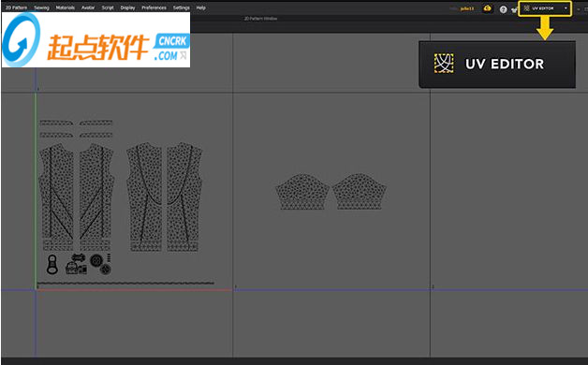Select the third bodice piece with curved line
This screenshot has height=365, width=588.
point(144,192)
